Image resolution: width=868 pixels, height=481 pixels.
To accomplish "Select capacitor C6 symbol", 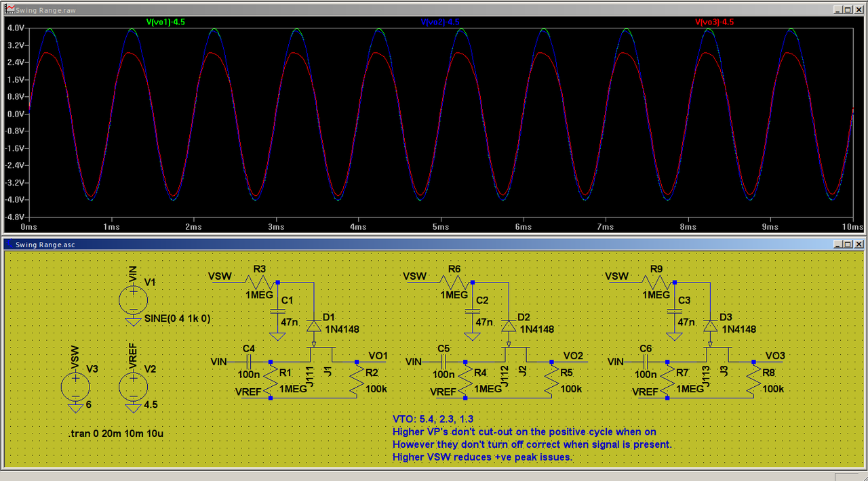I will tap(646, 362).
